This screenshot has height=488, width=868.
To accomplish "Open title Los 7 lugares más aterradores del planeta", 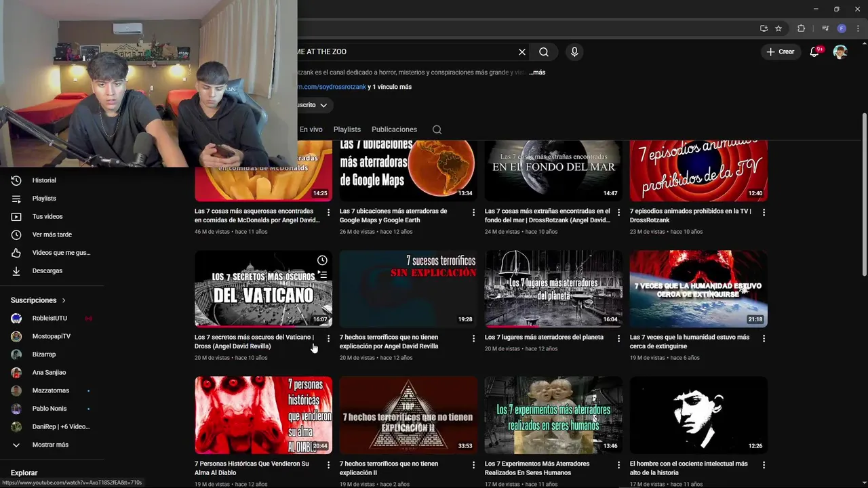I will 544,338.
